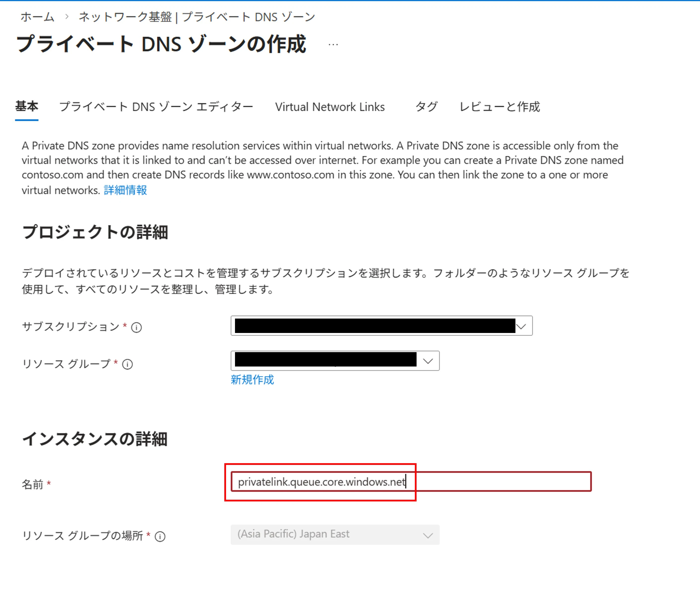The height and width of the screenshot is (615, 700).
Task: Click the breadcrumb chevron after ホーム
Action: pos(67,16)
